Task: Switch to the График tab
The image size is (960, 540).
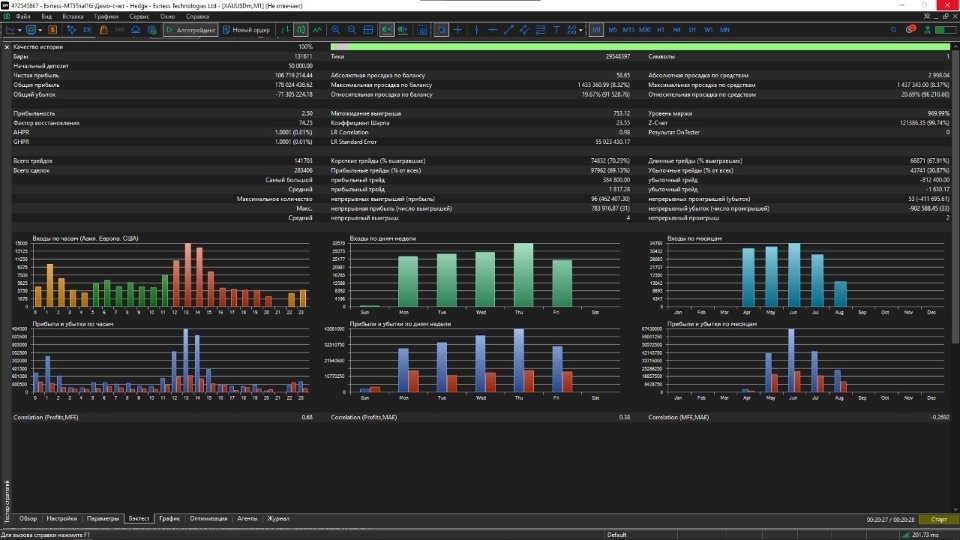Action: point(170,519)
